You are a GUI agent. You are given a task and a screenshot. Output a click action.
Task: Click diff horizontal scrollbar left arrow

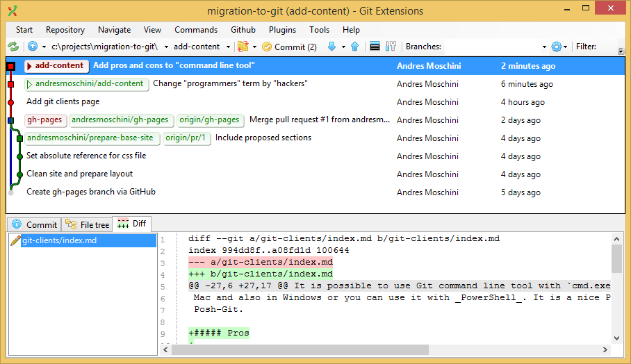click(x=165, y=350)
